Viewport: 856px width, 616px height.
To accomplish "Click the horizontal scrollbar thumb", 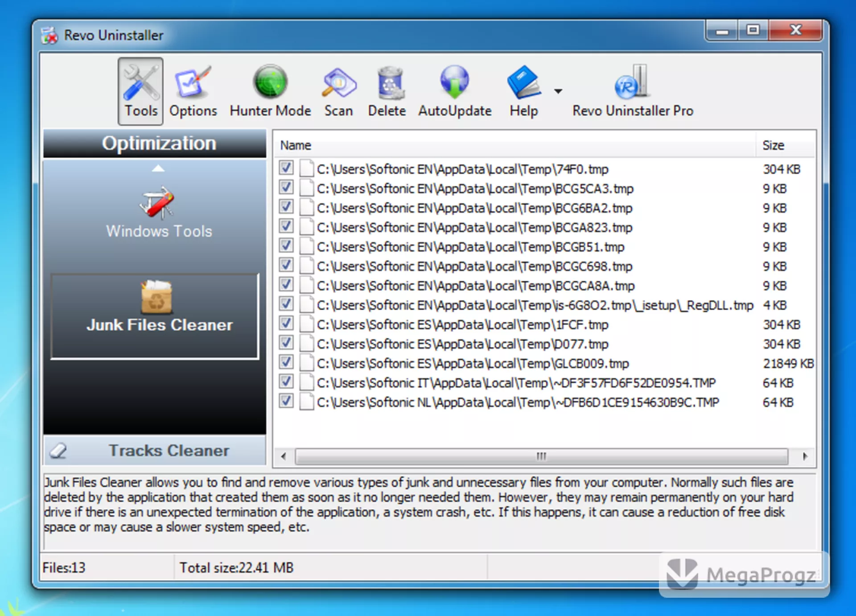I will [541, 456].
